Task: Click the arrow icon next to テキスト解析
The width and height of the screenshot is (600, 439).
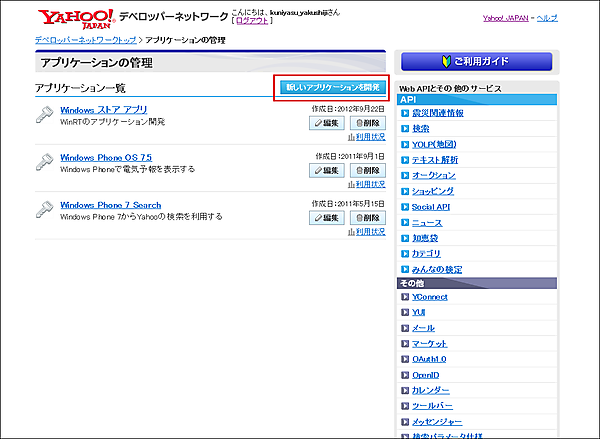Action: [405, 160]
